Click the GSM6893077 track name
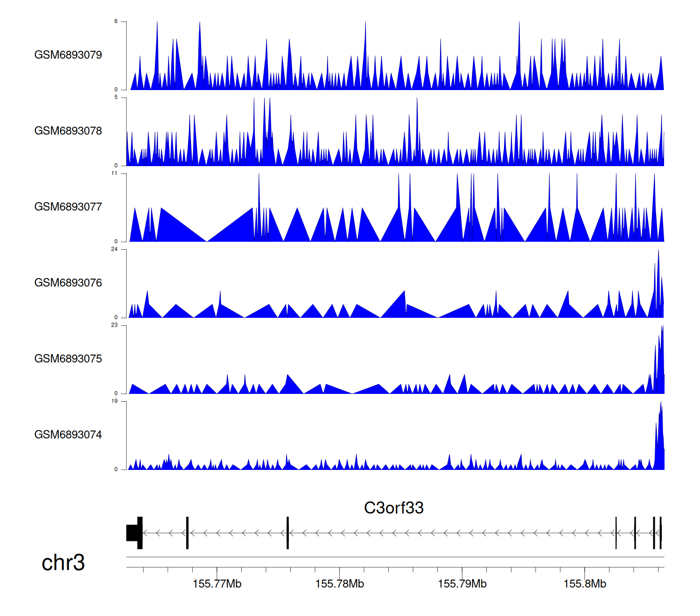The height and width of the screenshot is (616, 700). [x=68, y=207]
